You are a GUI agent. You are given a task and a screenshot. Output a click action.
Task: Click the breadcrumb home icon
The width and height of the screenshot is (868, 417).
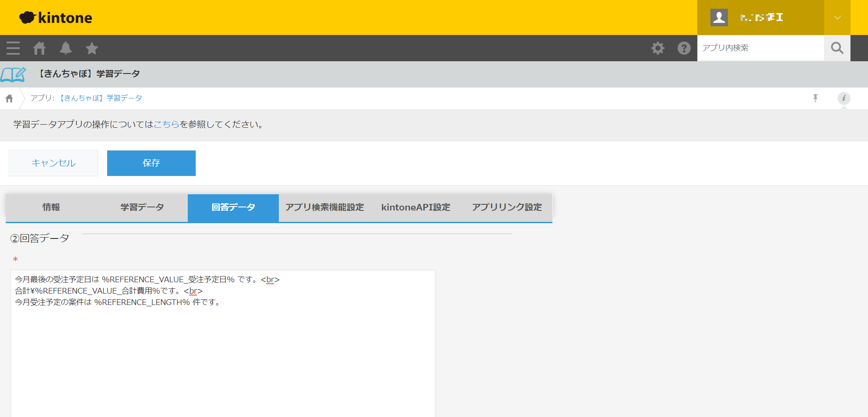point(9,98)
